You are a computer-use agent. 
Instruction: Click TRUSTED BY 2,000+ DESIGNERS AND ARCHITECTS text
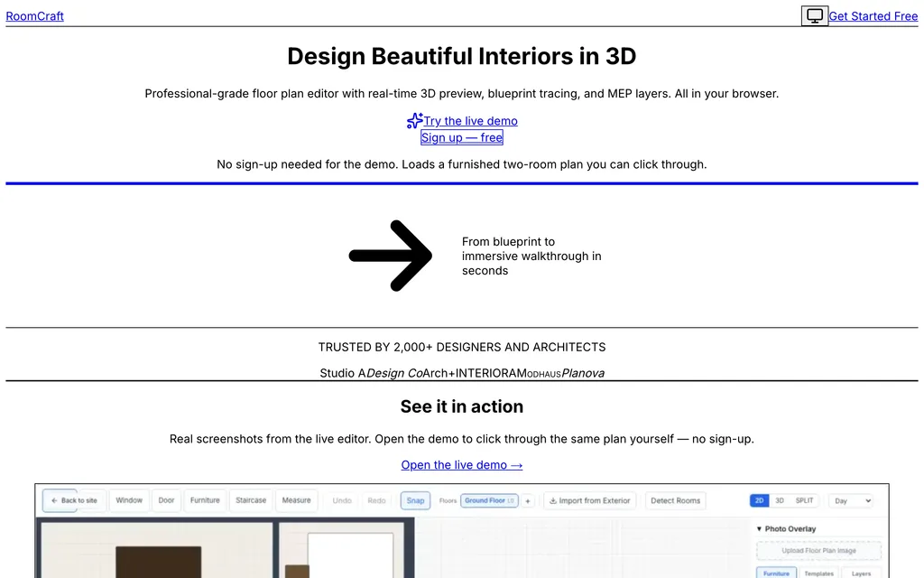click(462, 348)
